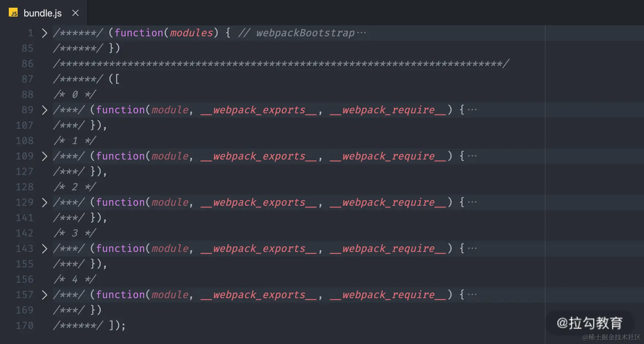Viewport: 644px width, 344px height.
Task: Click the closing '})' on line 85
Action: pos(114,48)
